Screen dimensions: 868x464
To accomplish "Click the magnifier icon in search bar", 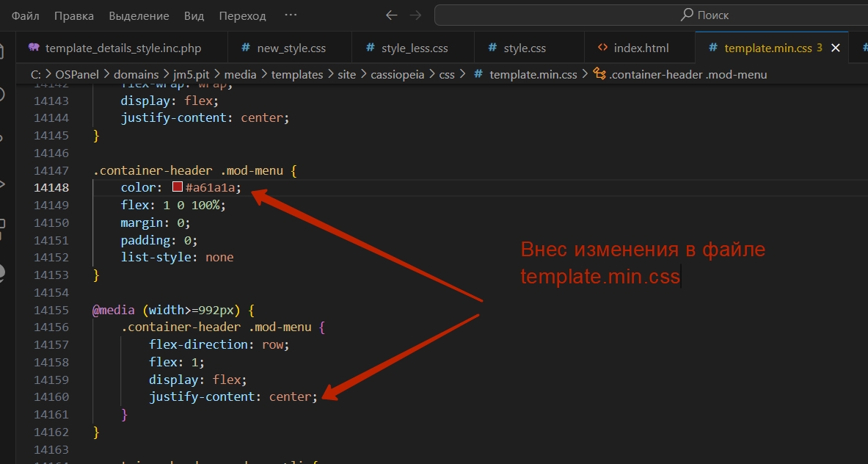I will tap(687, 15).
